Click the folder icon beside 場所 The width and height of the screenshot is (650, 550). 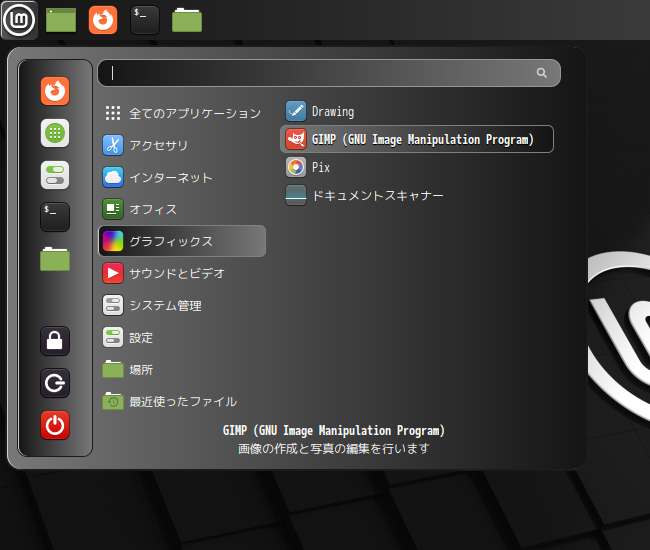(113, 369)
